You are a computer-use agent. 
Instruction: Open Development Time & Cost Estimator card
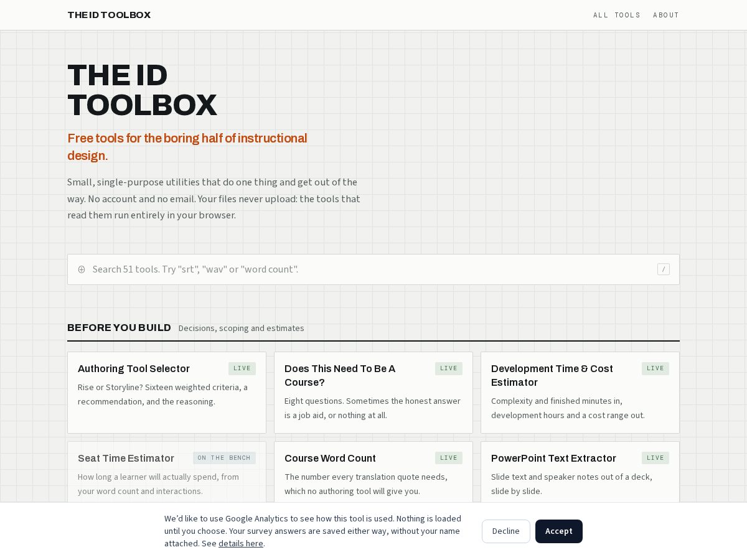tap(580, 393)
